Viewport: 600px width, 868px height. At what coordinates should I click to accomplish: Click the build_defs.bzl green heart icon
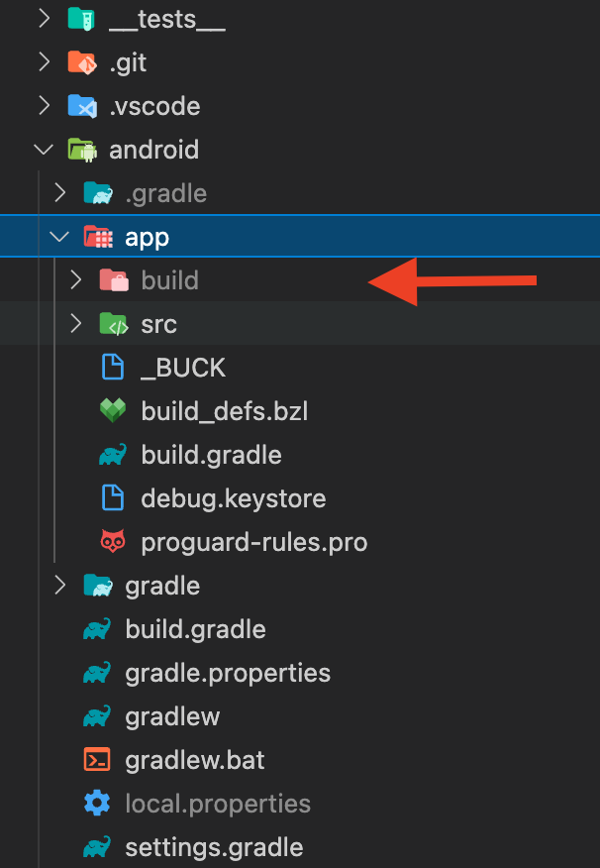pyautogui.click(x=113, y=411)
